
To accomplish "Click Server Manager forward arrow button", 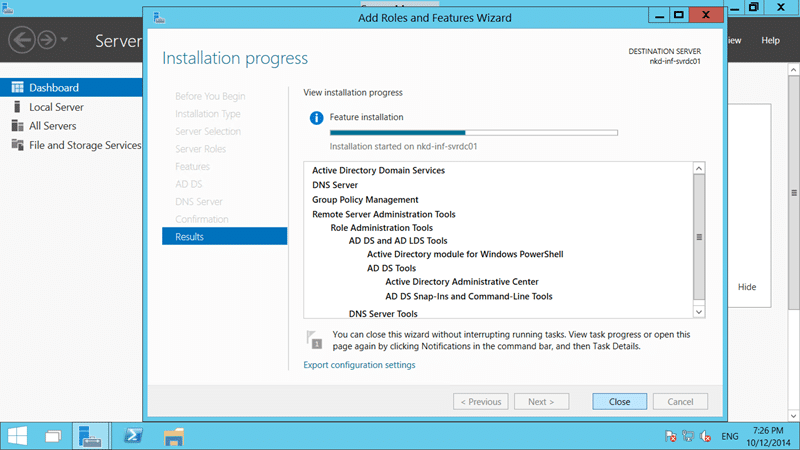I will click(47, 40).
